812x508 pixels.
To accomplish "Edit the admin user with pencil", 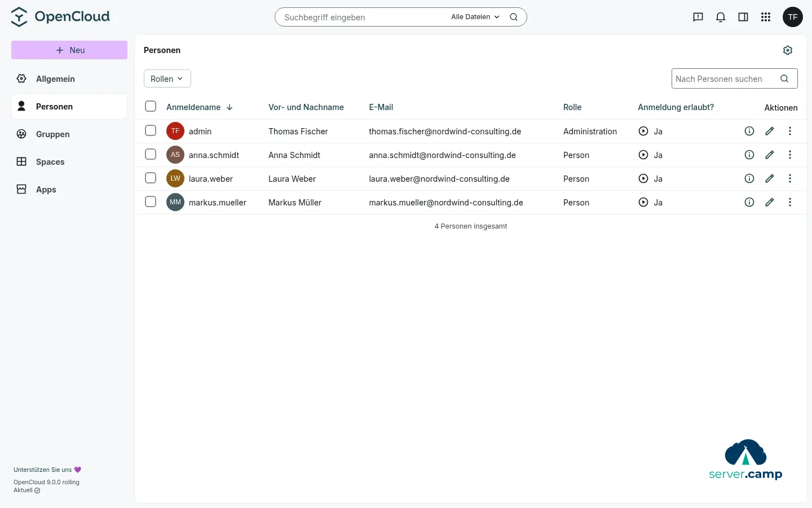I will [x=770, y=131].
